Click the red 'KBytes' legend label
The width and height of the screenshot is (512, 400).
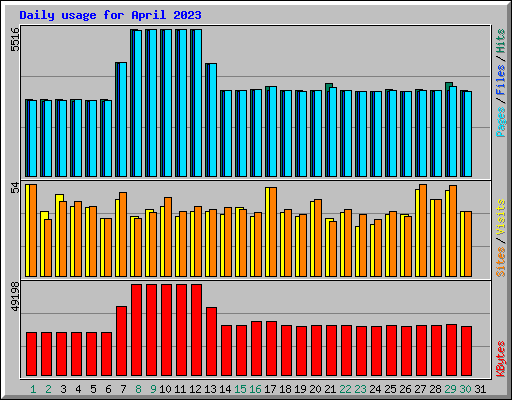point(501,359)
